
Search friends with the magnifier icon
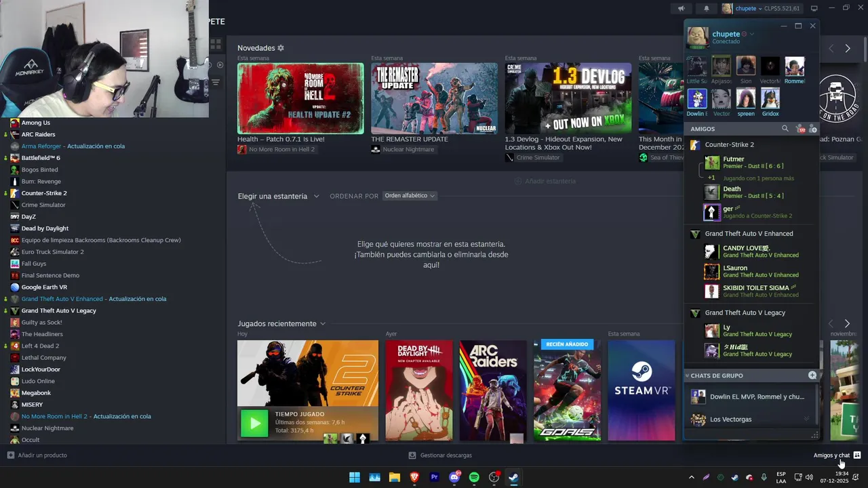pyautogui.click(x=785, y=128)
